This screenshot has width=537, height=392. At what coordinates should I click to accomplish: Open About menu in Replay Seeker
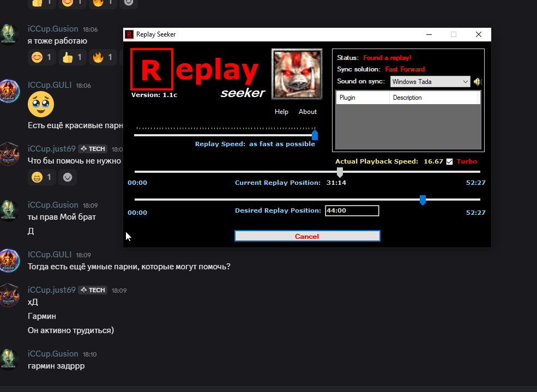pyautogui.click(x=307, y=112)
